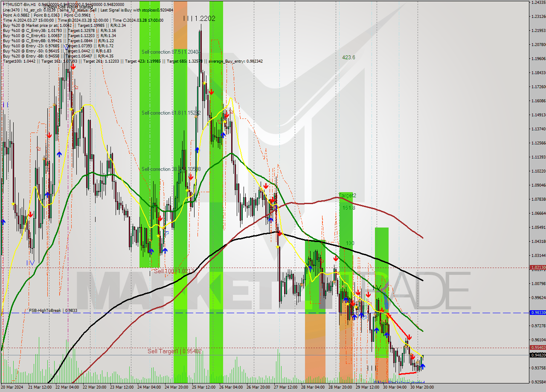Click the '20 Mar 2024' date label
This screenshot has height=392, width=546.
(x=12, y=387)
